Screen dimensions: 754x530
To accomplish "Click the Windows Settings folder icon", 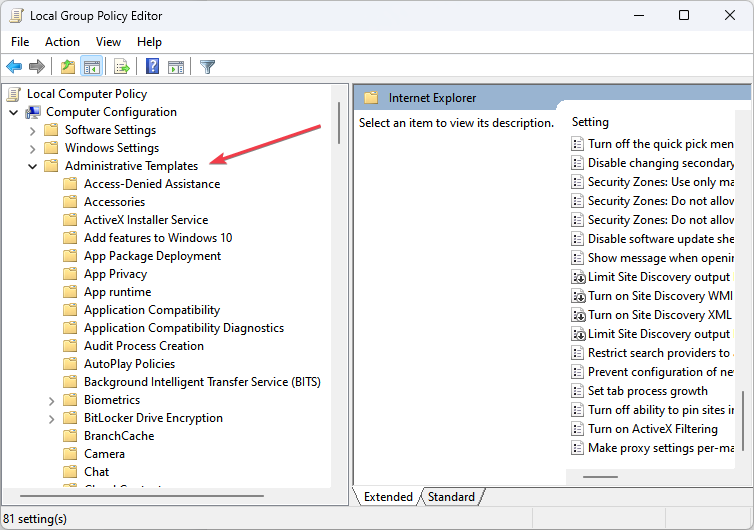I will [51, 148].
